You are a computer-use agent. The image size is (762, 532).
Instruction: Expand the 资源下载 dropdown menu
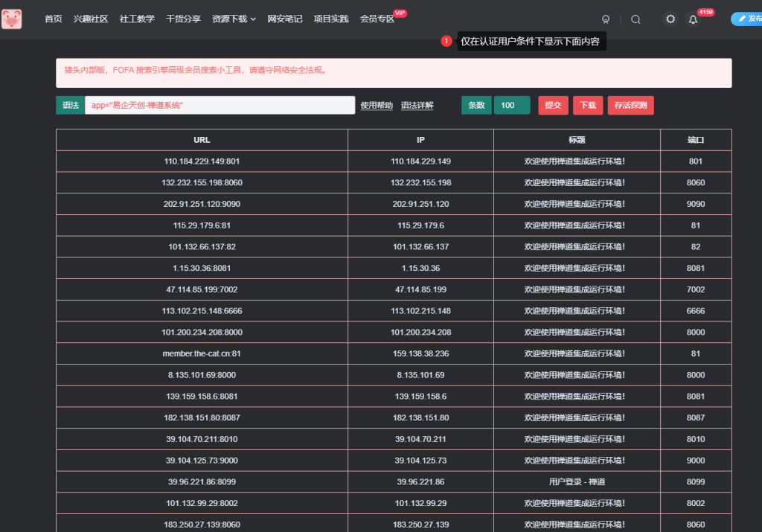click(234, 19)
